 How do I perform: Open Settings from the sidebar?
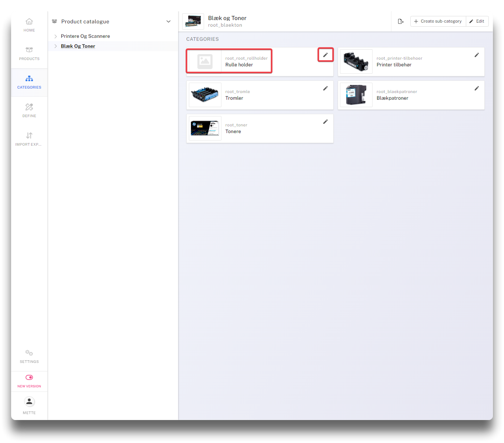tap(29, 356)
